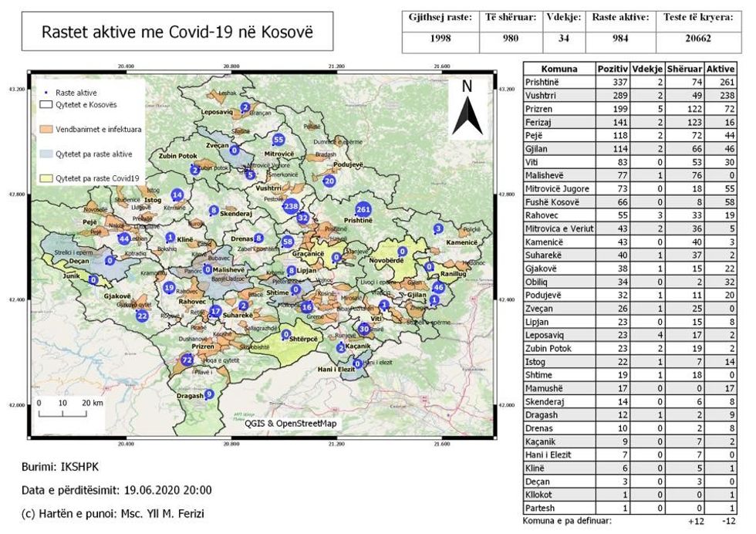The width and height of the screenshot is (756, 534).
Task: Click the 44 marker near Pejë
Action: click(x=124, y=238)
